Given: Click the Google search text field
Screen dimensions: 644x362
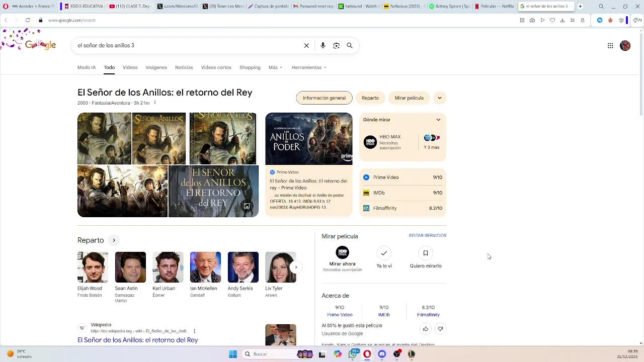Looking at the screenshot, I should [x=189, y=45].
